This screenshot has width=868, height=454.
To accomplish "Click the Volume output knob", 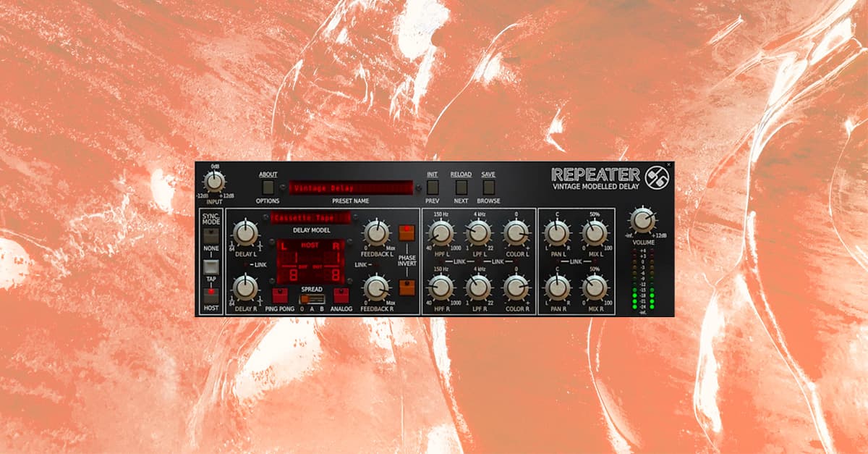I will click(642, 219).
